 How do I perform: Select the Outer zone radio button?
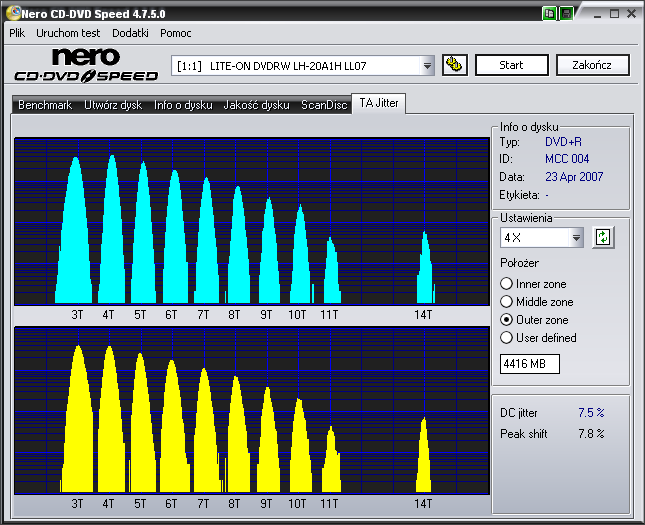click(x=506, y=320)
